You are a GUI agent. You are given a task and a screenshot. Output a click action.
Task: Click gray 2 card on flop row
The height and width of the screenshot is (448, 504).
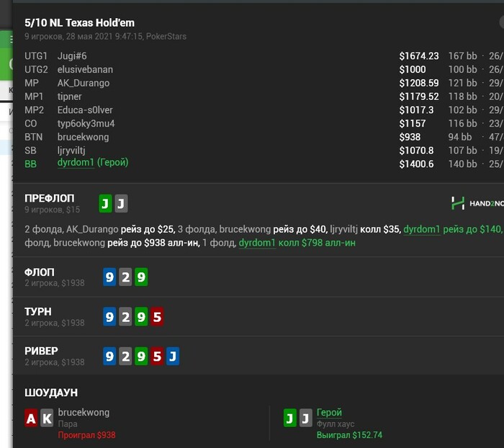125,277
